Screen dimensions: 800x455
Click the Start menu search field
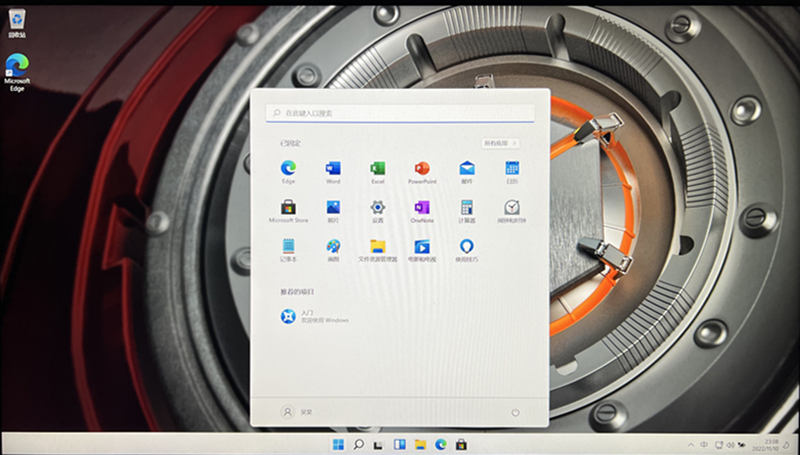401,113
